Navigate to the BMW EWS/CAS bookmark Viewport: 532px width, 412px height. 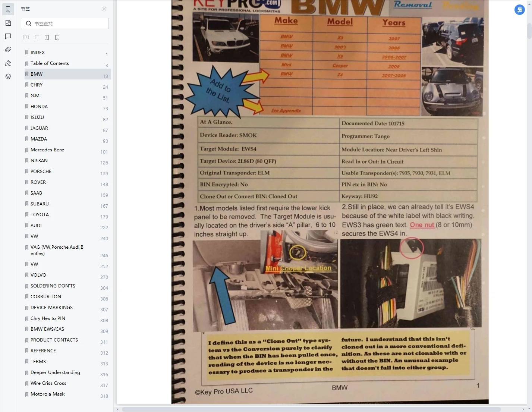pyautogui.click(x=67, y=329)
